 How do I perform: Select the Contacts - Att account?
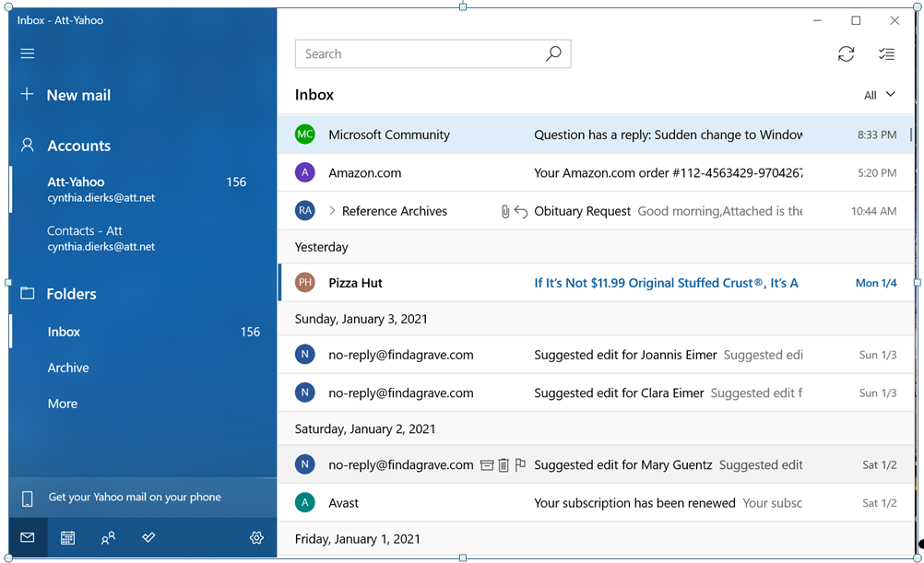coord(143,238)
